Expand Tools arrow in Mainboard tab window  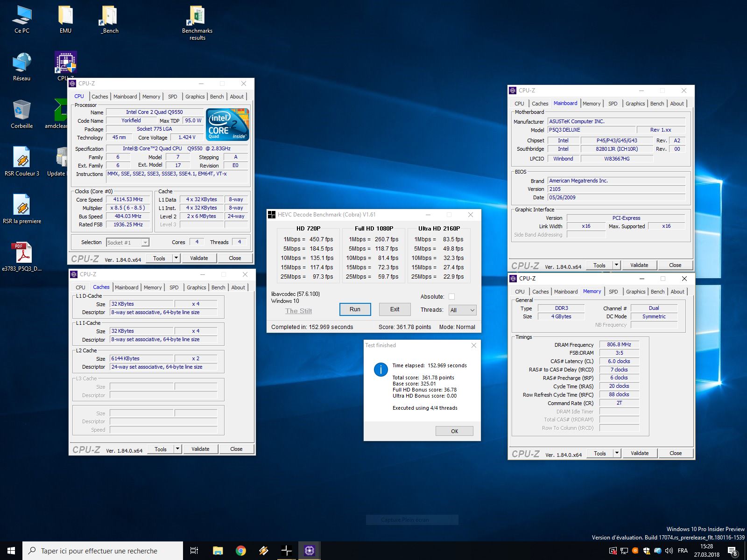[x=616, y=265]
